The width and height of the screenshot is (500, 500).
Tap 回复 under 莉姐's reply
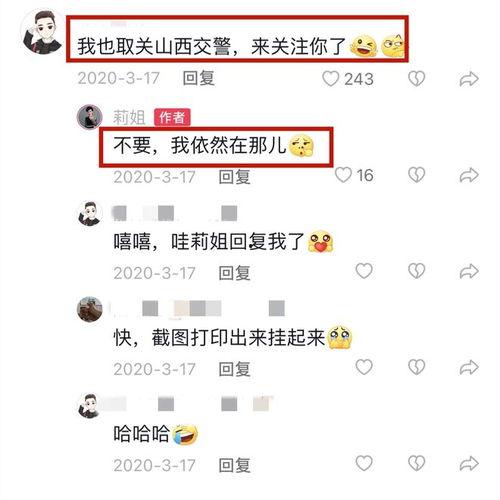(234, 176)
